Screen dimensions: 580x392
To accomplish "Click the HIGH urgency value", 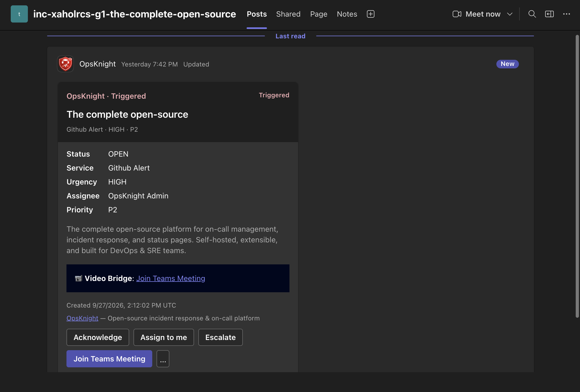I will (x=117, y=182).
